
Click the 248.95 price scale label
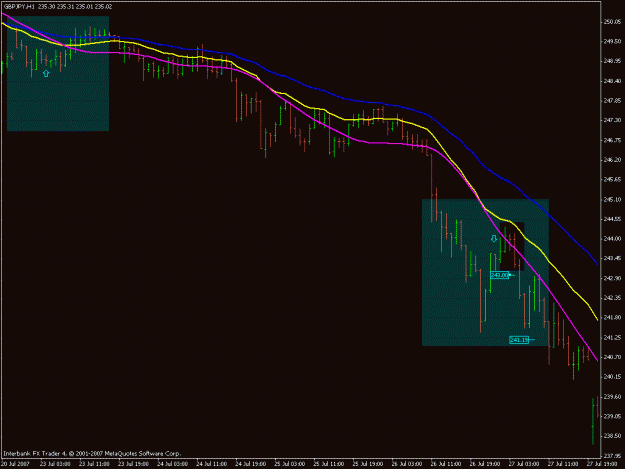pos(612,61)
